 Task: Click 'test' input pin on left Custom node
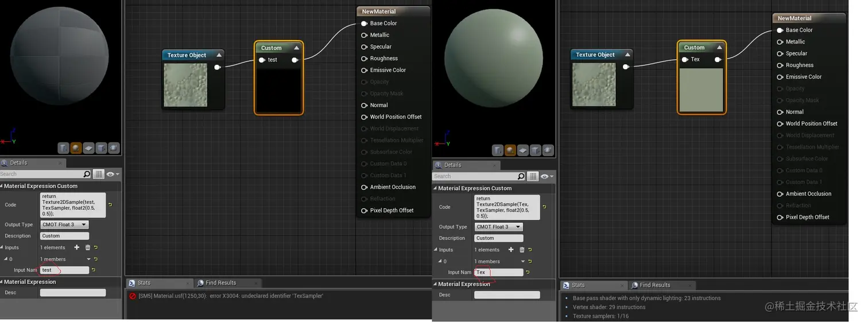pos(262,60)
